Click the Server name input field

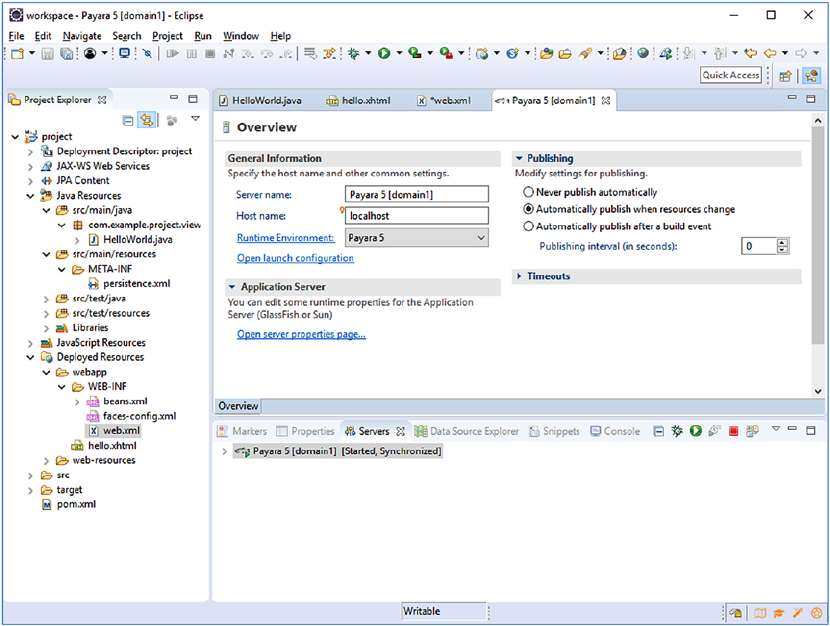(x=417, y=194)
